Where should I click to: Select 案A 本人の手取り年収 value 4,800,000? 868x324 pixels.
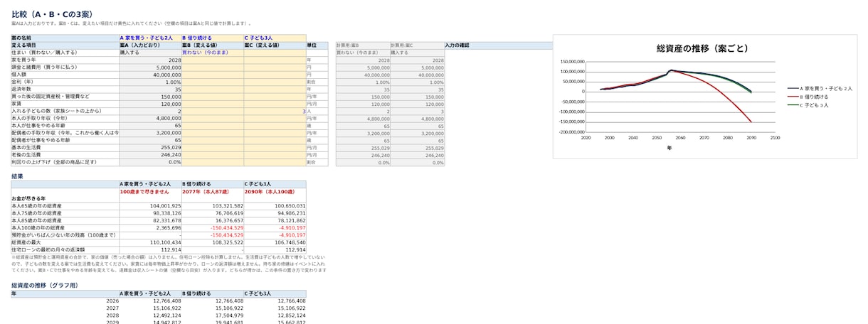pyautogui.click(x=150, y=119)
